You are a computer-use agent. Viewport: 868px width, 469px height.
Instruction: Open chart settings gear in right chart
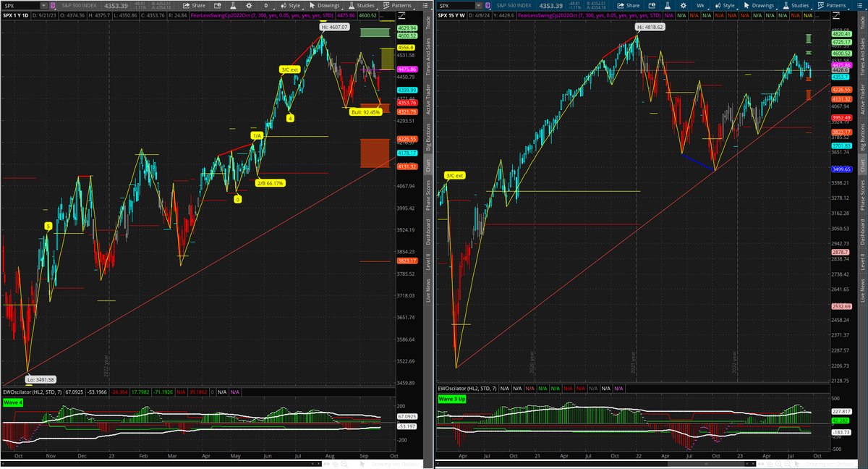click(x=682, y=5)
